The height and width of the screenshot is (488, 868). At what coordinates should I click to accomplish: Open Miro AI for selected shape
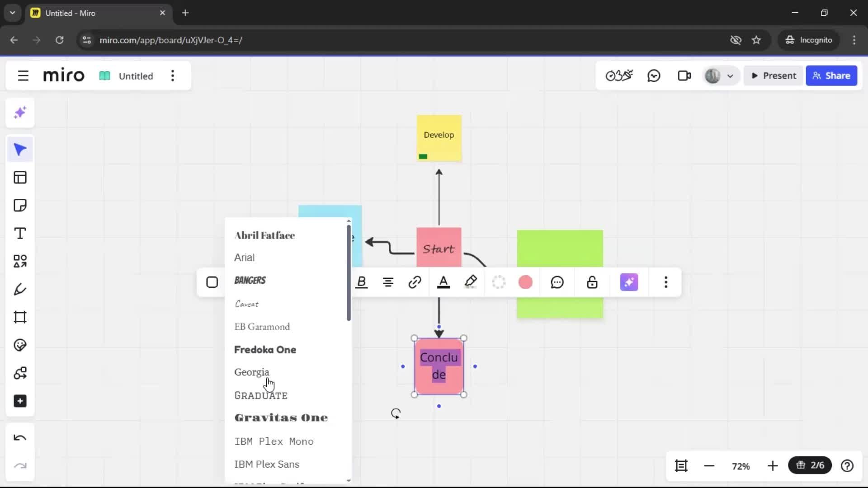coord(629,282)
